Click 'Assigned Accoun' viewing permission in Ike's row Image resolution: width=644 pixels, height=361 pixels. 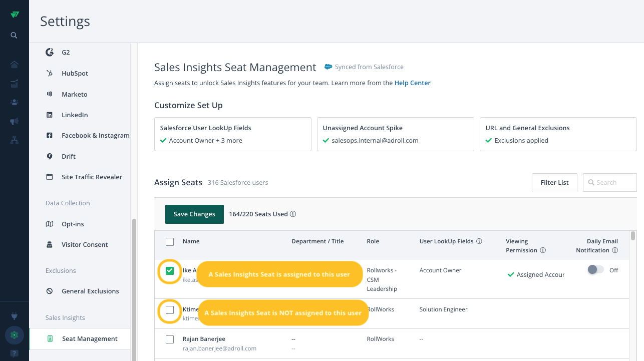coord(541,275)
